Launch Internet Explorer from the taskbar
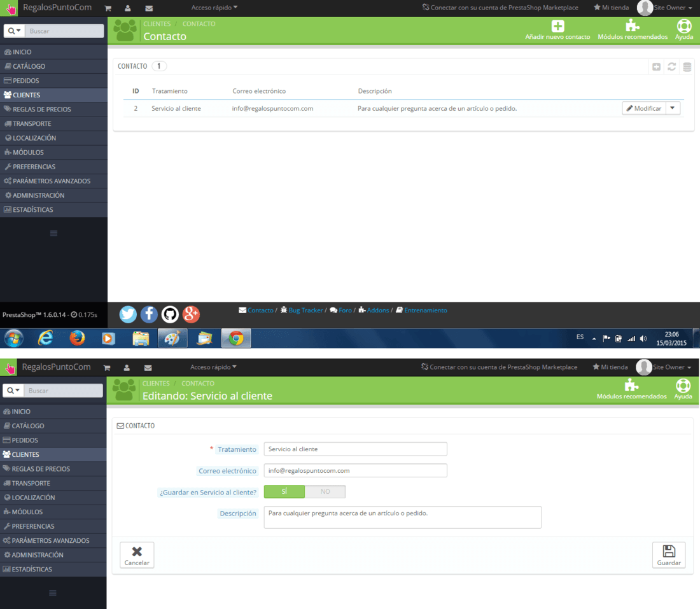The width and height of the screenshot is (700, 609). click(x=46, y=339)
